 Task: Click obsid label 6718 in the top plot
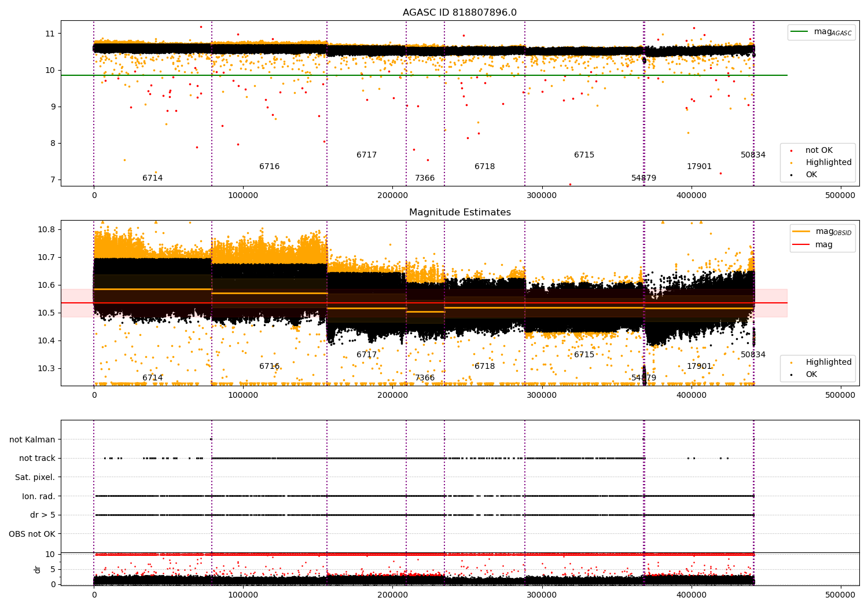point(485,167)
